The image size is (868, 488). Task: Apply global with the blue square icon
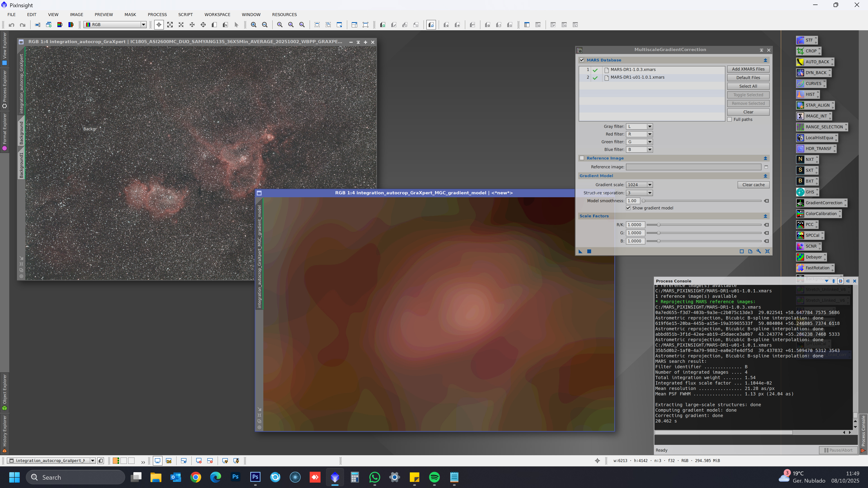(x=589, y=251)
